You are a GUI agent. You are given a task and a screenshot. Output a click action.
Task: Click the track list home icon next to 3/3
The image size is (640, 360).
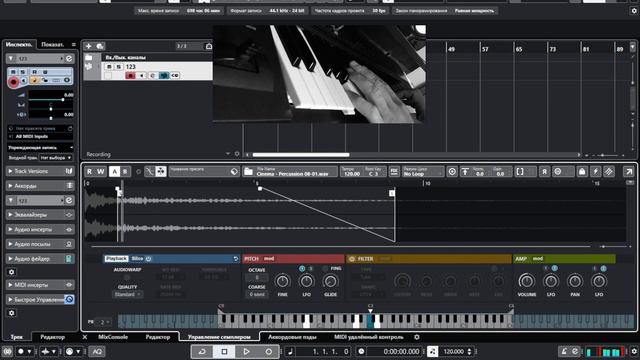(209, 46)
